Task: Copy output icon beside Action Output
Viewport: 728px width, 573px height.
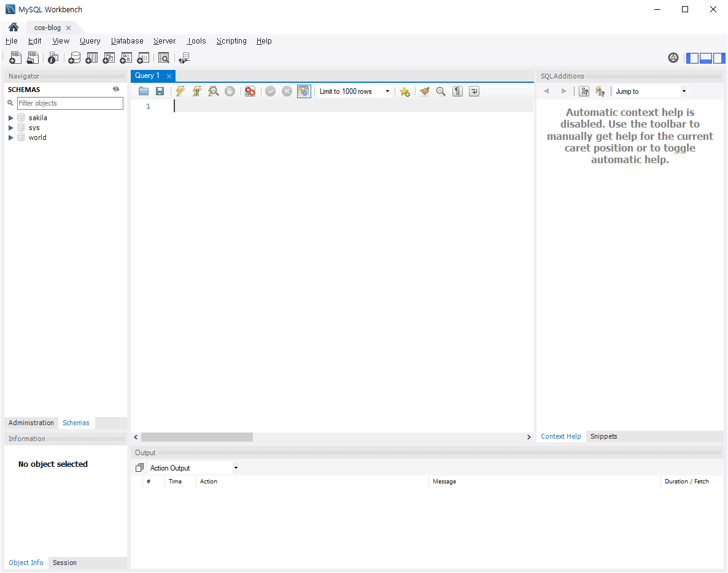Action: (139, 467)
